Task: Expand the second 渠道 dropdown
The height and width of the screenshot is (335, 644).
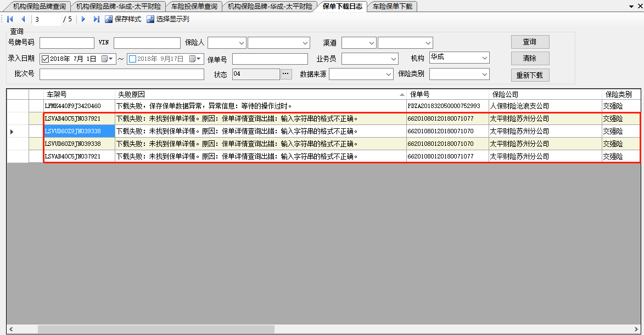Action: [428, 43]
